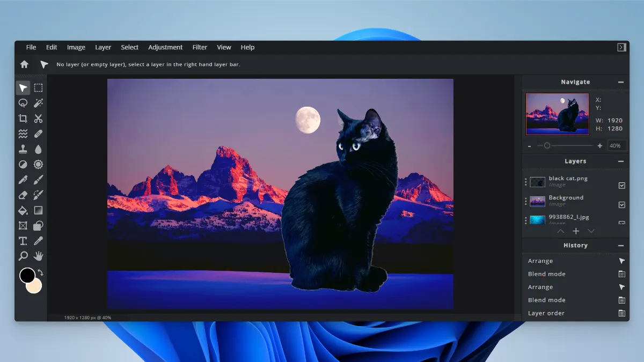
Task: Open the black foreground color swatch
Action: [27, 276]
